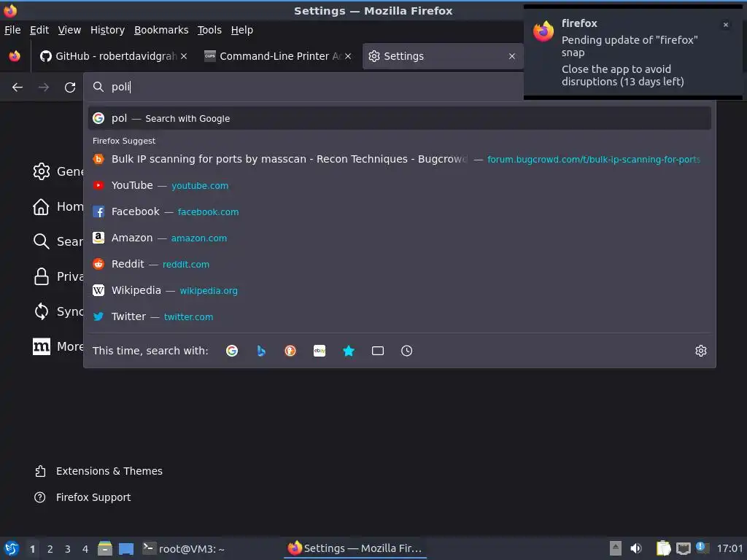Image resolution: width=747 pixels, height=560 pixels.
Task: Click the forward navigation arrow
Action: [x=43, y=87]
